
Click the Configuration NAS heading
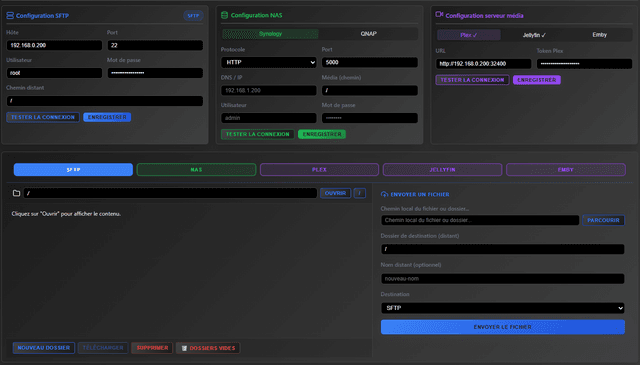click(x=256, y=16)
